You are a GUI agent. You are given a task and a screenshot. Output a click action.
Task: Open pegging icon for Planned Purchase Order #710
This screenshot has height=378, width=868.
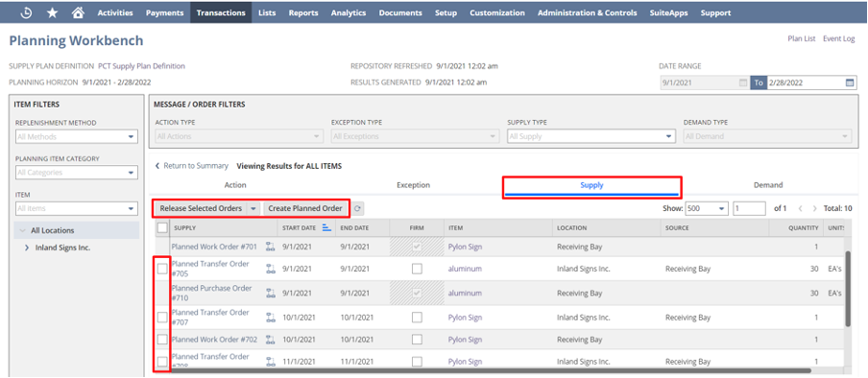271,293
